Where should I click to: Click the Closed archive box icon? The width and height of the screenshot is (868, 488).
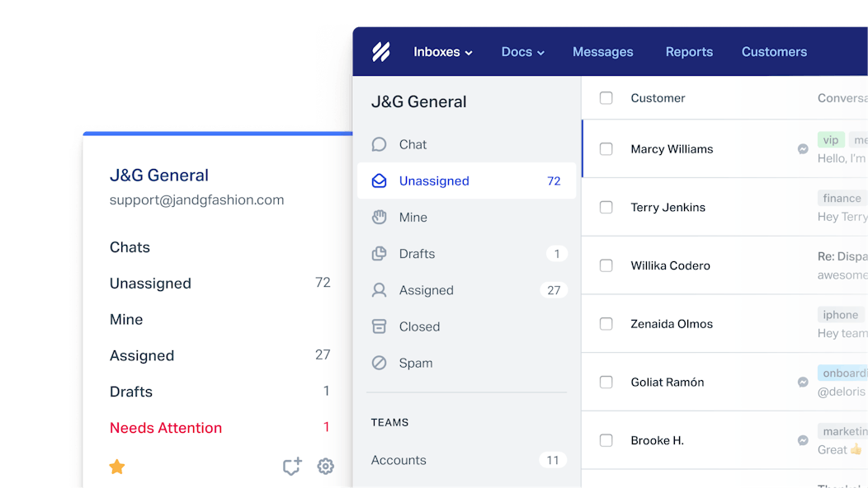[x=380, y=326]
